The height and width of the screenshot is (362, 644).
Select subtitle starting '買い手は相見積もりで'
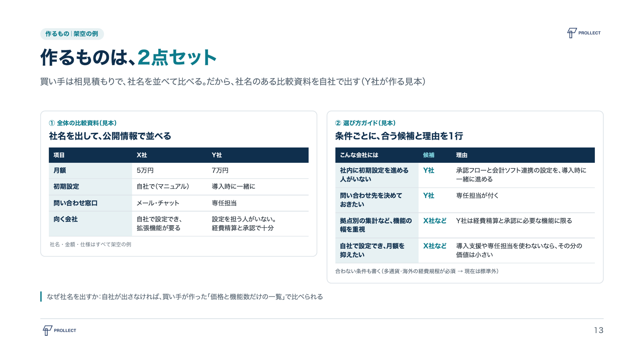coord(233,82)
